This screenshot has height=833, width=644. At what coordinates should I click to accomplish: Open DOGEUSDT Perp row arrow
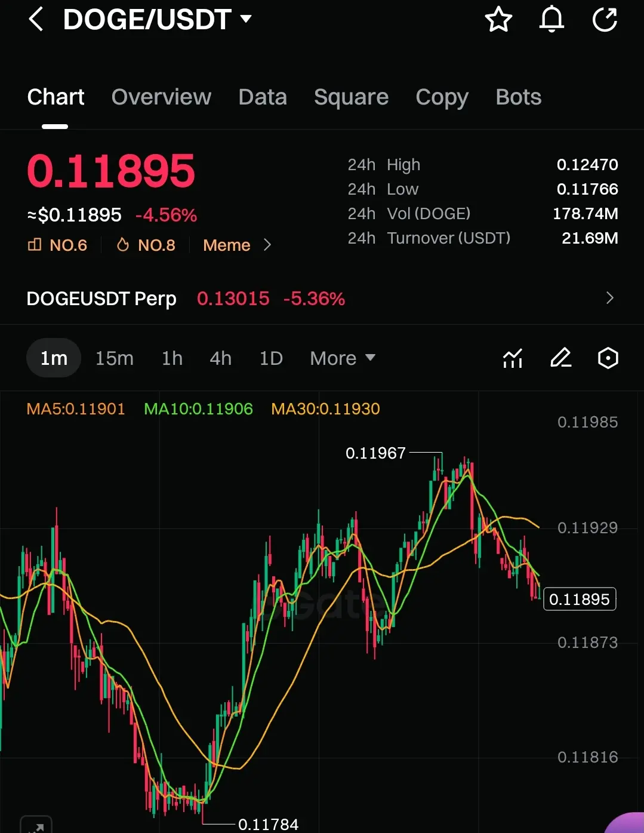[609, 298]
